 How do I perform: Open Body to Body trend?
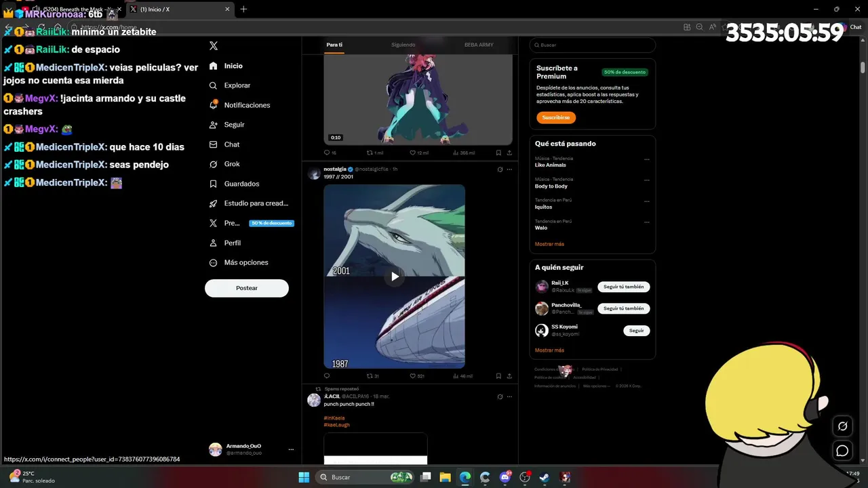click(x=551, y=186)
